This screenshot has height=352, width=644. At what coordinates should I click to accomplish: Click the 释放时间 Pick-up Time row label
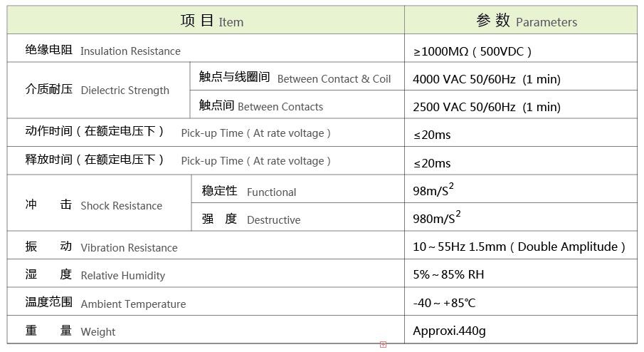178,160
